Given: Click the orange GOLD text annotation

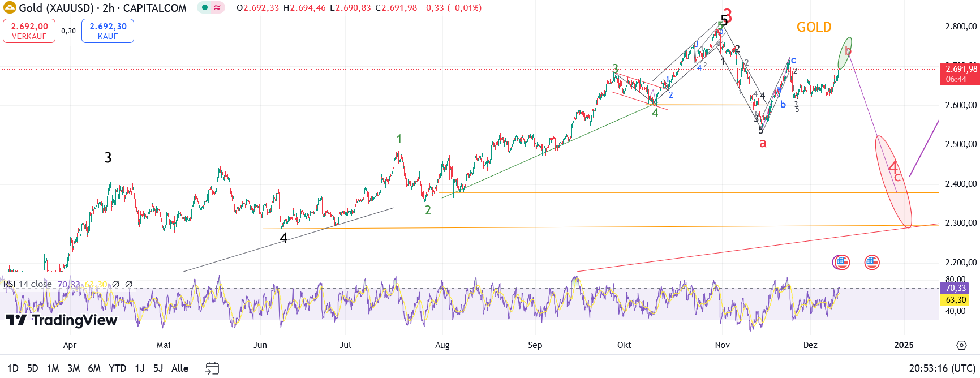Looking at the screenshot, I should pos(814,27).
